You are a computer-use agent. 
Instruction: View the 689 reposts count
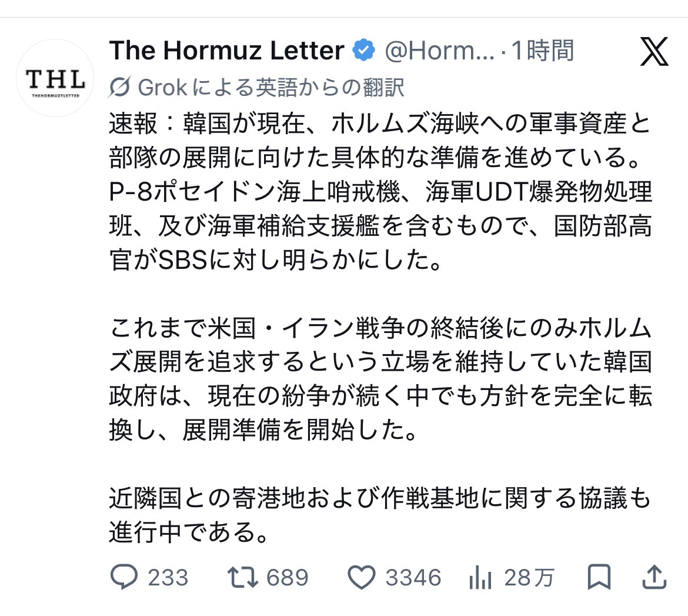pyautogui.click(x=288, y=577)
